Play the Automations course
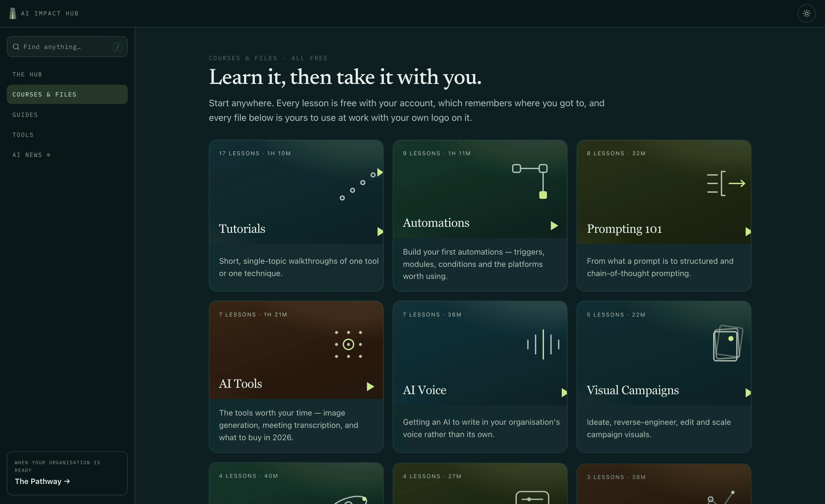 pyautogui.click(x=554, y=226)
